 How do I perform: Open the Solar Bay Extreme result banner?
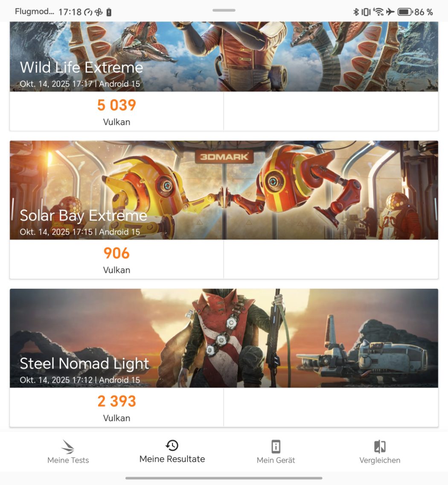(224, 190)
